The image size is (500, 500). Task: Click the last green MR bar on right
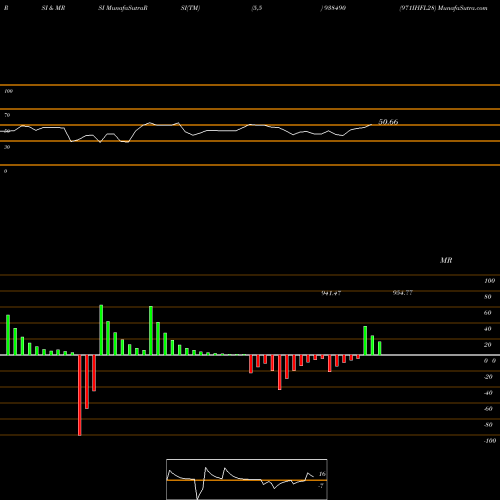tap(379, 348)
